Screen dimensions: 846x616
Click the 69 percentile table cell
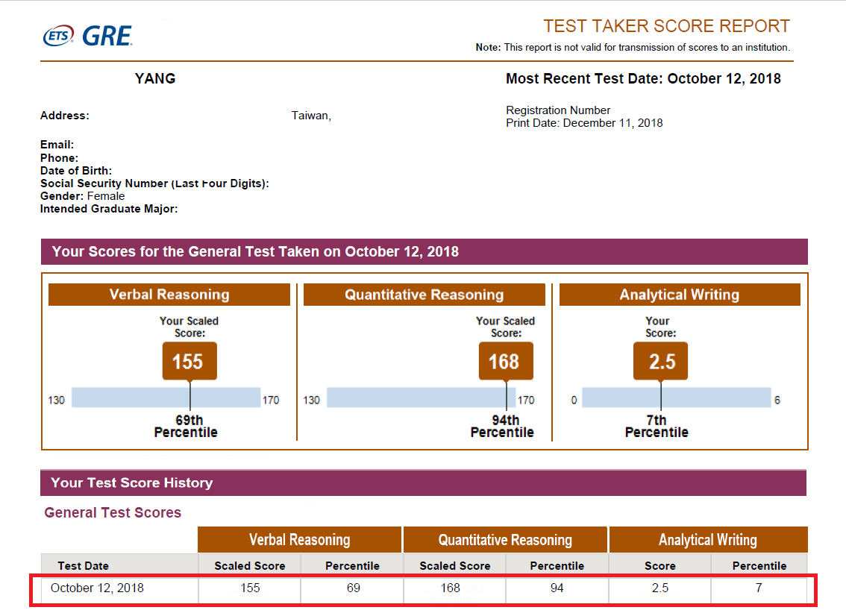click(x=354, y=588)
